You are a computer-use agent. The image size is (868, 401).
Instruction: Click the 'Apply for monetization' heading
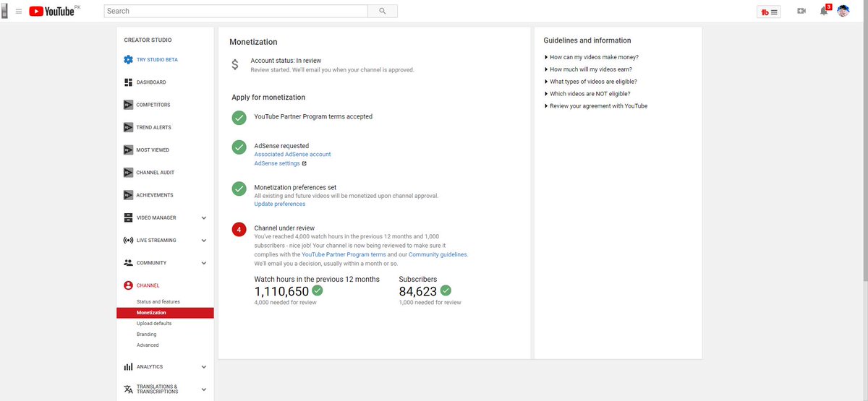tap(268, 98)
